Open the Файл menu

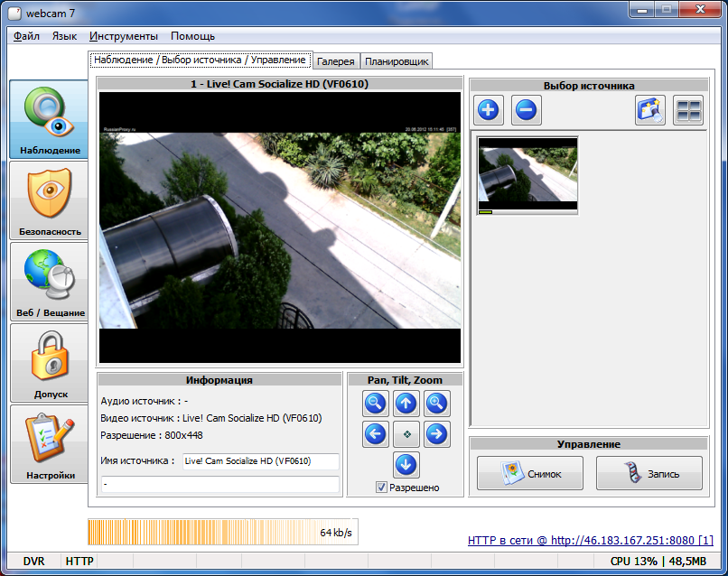point(26,36)
